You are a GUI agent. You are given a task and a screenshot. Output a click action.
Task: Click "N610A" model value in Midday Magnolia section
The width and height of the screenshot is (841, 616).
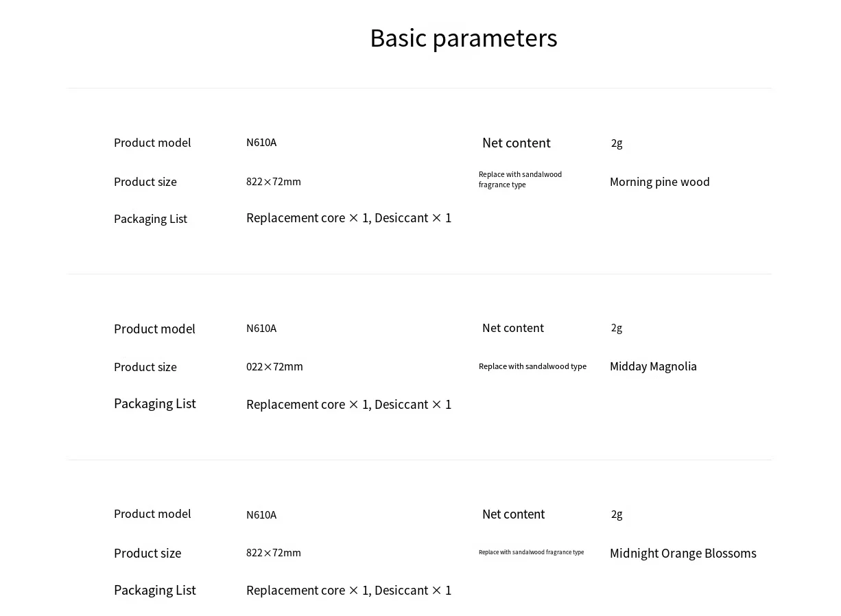261,328
